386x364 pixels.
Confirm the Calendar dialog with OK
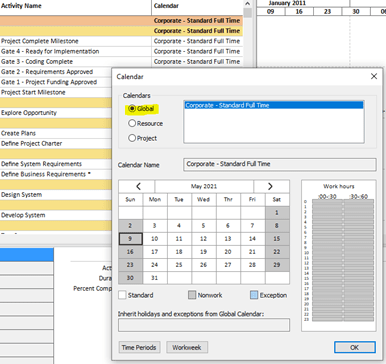pyautogui.click(x=355, y=347)
